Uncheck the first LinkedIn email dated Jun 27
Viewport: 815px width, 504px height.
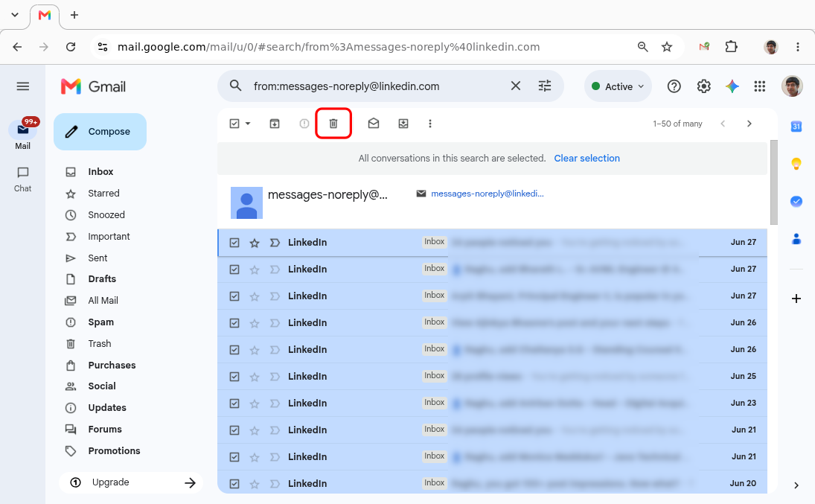click(x=234, y=243)
